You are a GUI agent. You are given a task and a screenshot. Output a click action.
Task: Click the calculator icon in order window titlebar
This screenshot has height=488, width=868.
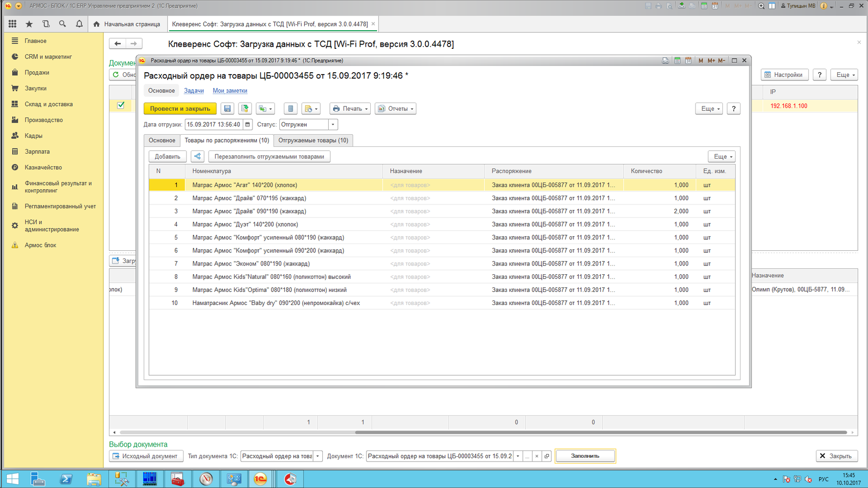click(x=677, y=61)
